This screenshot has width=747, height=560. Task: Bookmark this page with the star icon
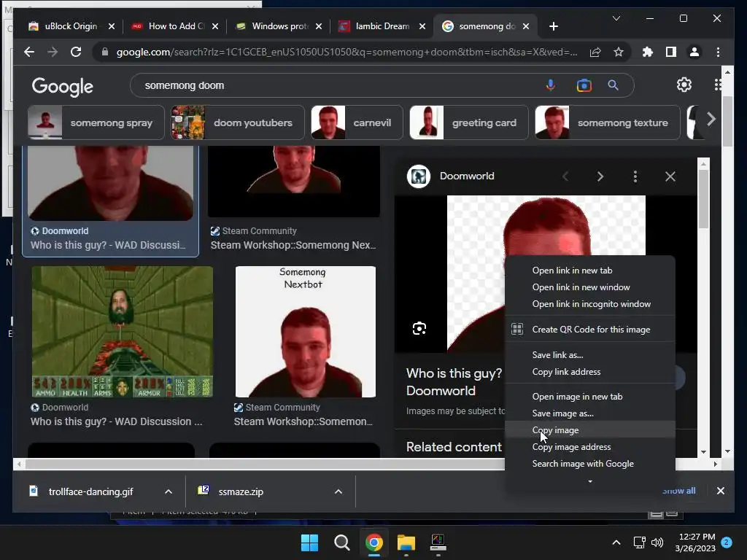[x=619, y=52]
